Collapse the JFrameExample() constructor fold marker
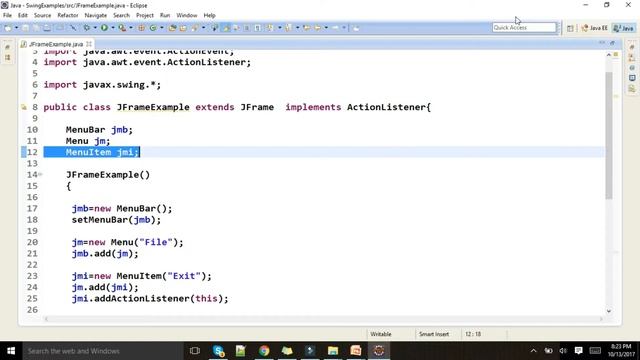Screen dimensions: 640x360 [40, 175]
